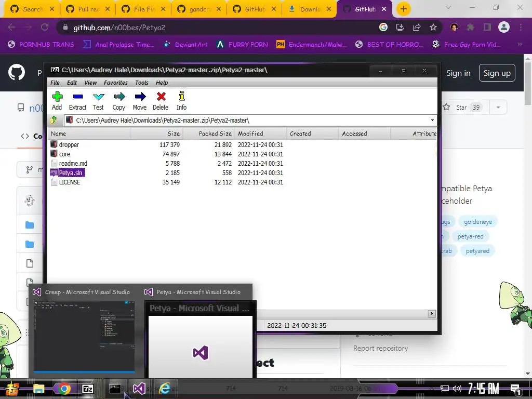Image resolution: width=532 pixels, height=399 pixels.
Task: Click the petya-red topic tag
Action: (470, 236)
